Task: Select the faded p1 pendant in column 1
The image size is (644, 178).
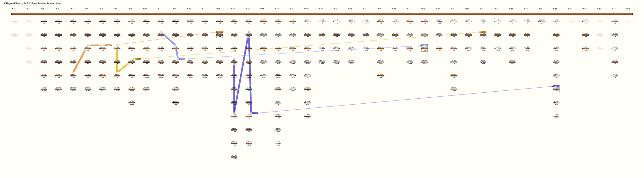Action: pos(14,21)
